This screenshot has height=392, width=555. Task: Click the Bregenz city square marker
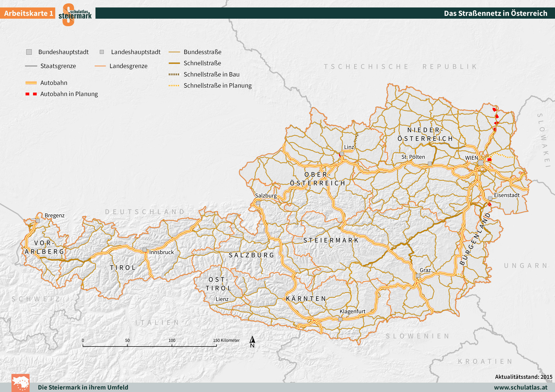tap(38, 220)
